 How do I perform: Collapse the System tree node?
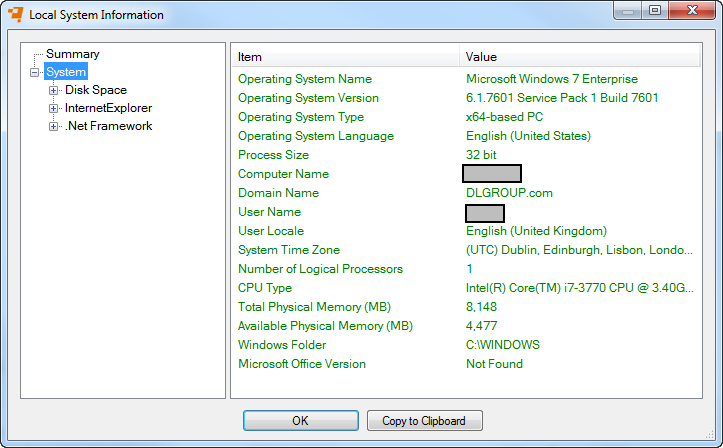point(35,72)
